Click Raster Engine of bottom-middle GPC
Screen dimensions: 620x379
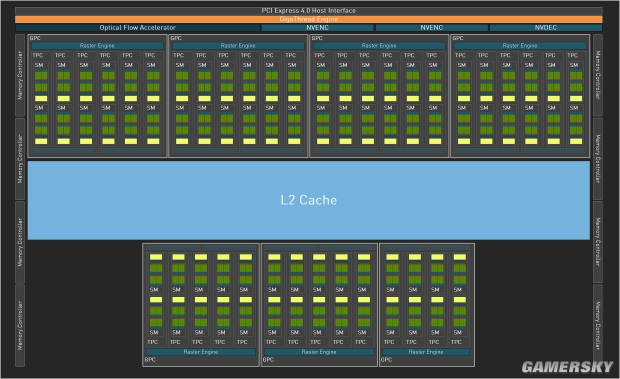(319, 352)
